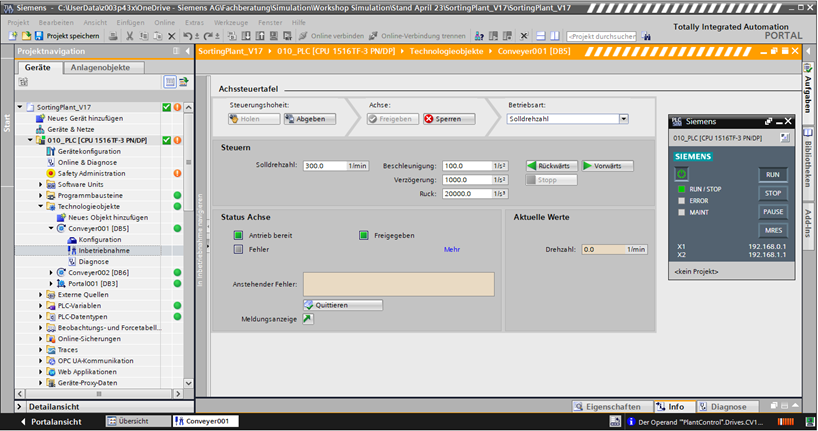Click the delete X toolbar icon
The image size is (818, 431).
(172, 36)
